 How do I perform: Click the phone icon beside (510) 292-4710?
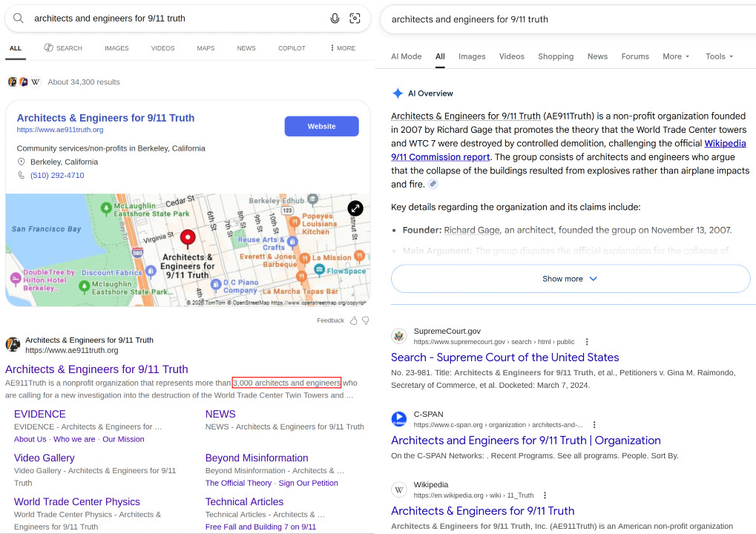click(x=22, y=176)
